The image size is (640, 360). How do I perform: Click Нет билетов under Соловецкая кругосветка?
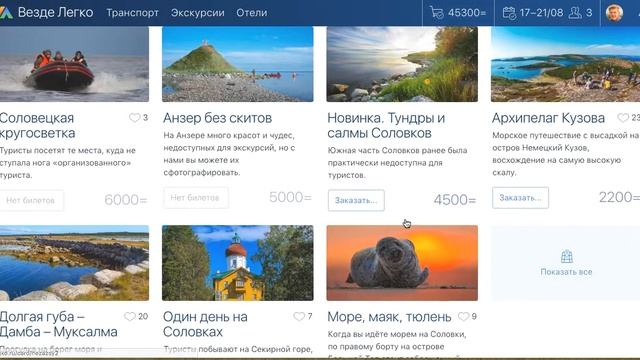tap(31, 200)
